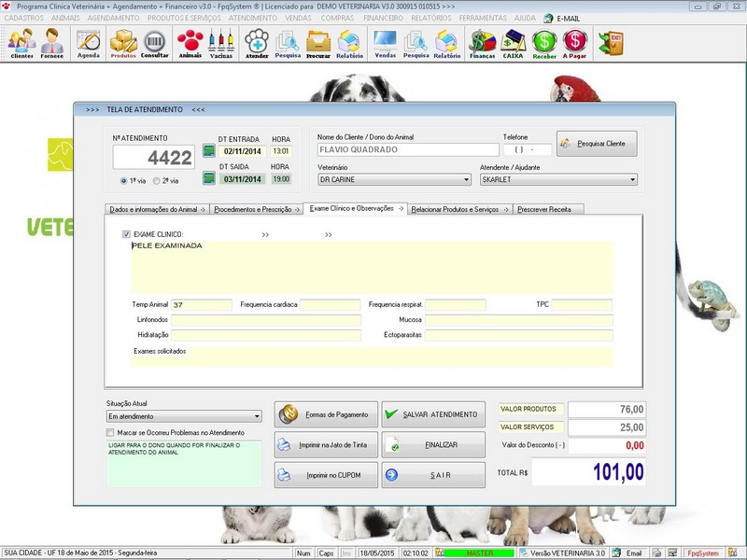Click the Ectoparasitas input field
The image size is (747, 560).
[x=519, y=335]
